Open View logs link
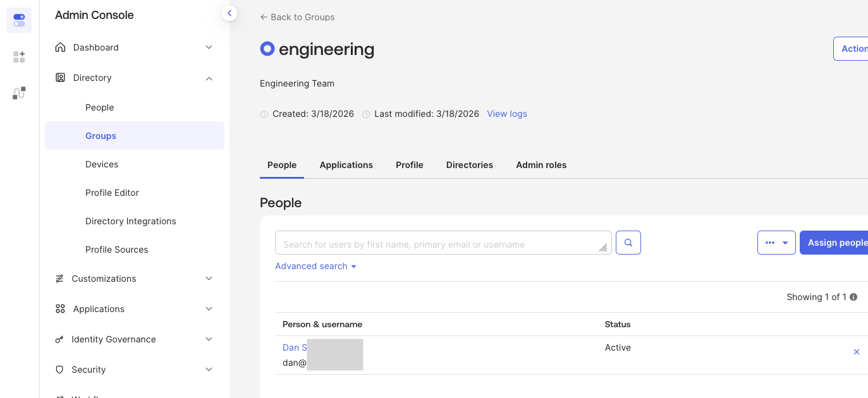This screenshot has width=868, height=398. (507, 114)
